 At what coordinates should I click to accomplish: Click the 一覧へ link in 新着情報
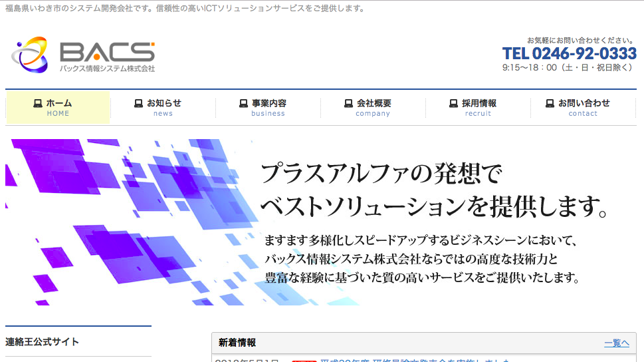[617, 343]
